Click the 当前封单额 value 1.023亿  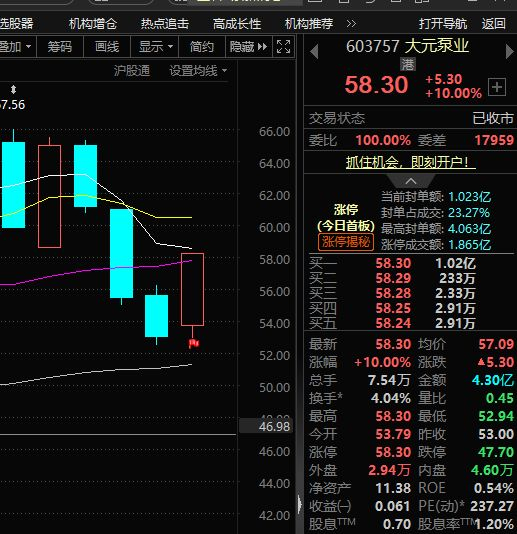coord(470,197)
